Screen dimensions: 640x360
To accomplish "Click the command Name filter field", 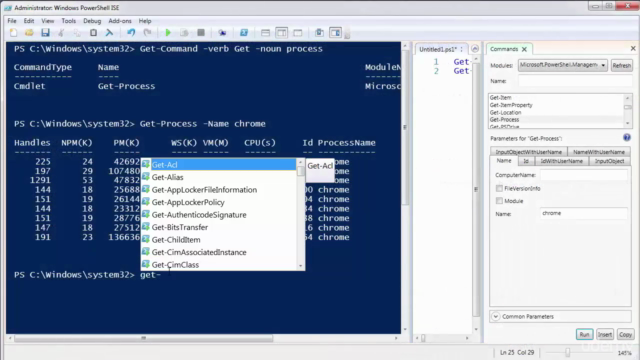I will [x=575, y=81].
